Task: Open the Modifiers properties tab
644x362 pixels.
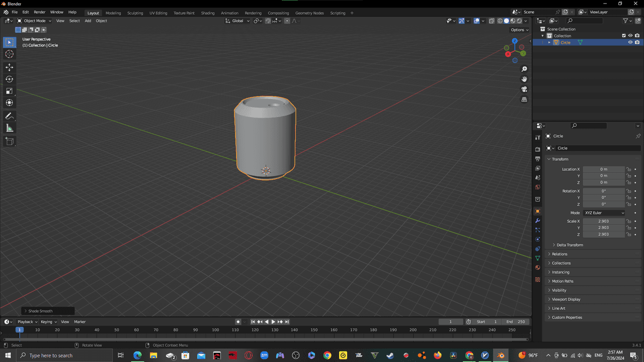Action: pyautogui.click(x=538, y=221)
